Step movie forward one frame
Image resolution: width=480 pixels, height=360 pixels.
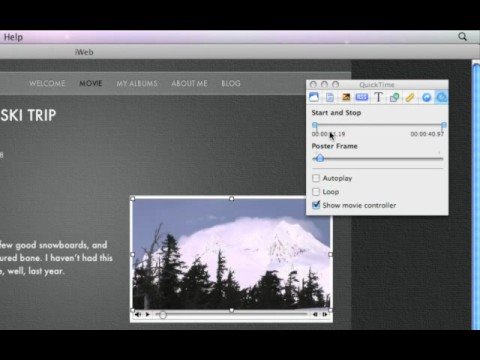point(325,314)
